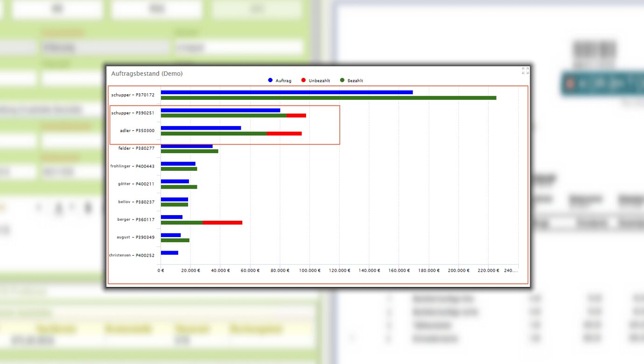Viewport: 644px width, 364px height.
Task: Select blue Auftrag bar for schupper P370172
Action: pyautogui.click(x=287, y=92)
